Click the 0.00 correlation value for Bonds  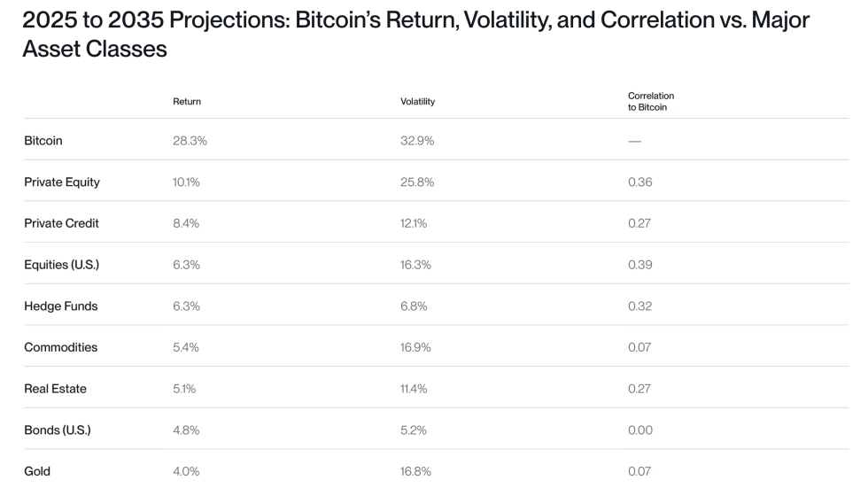click(639, 430)
